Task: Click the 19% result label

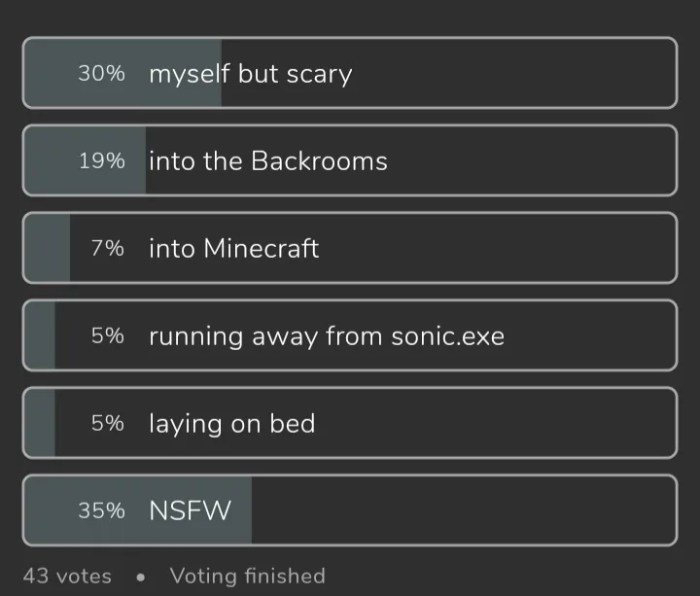Action: (101, 160)
